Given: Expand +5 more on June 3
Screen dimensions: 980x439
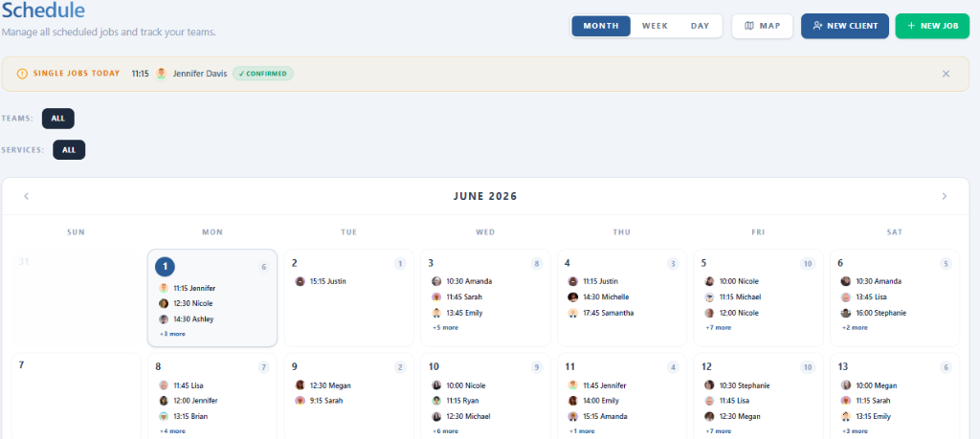Looking at the screenshot, I should pos(446,327).
